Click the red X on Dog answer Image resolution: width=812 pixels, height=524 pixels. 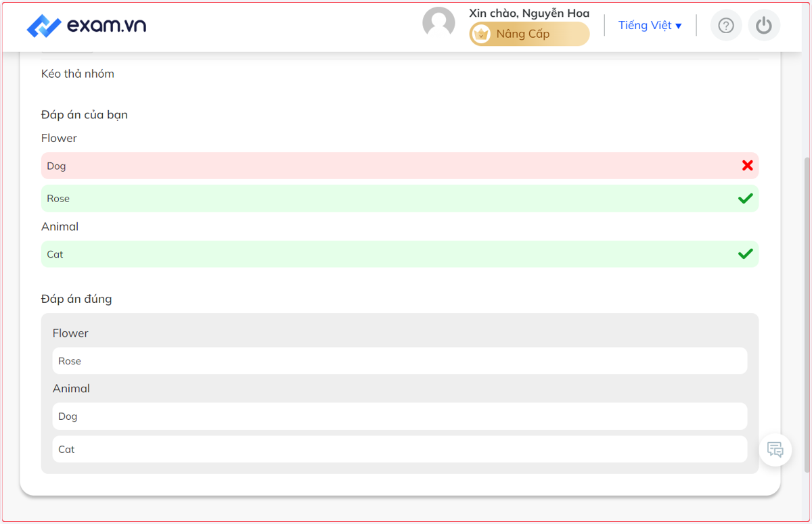[x=747, y=166]
